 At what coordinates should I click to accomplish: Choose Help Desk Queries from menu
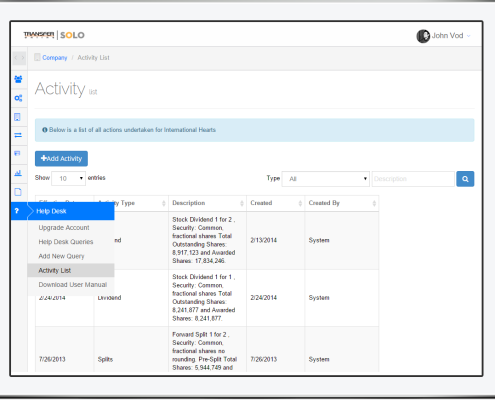pos(66,242)
